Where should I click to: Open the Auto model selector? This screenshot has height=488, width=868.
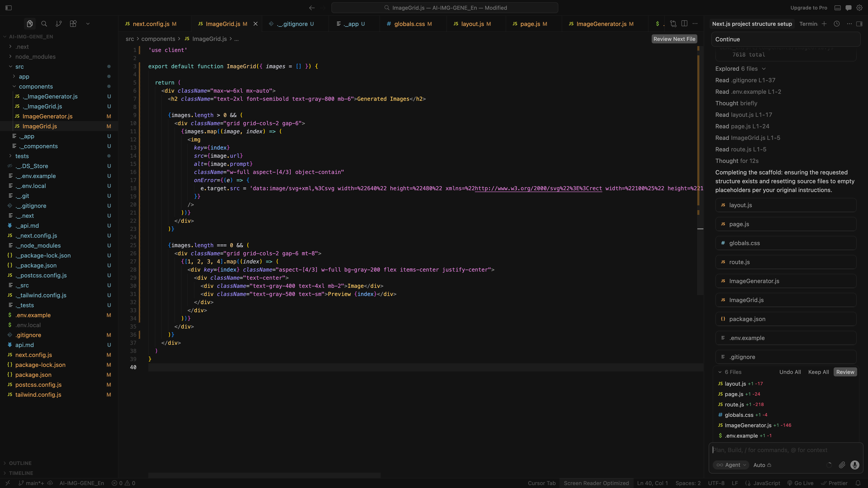762,465
